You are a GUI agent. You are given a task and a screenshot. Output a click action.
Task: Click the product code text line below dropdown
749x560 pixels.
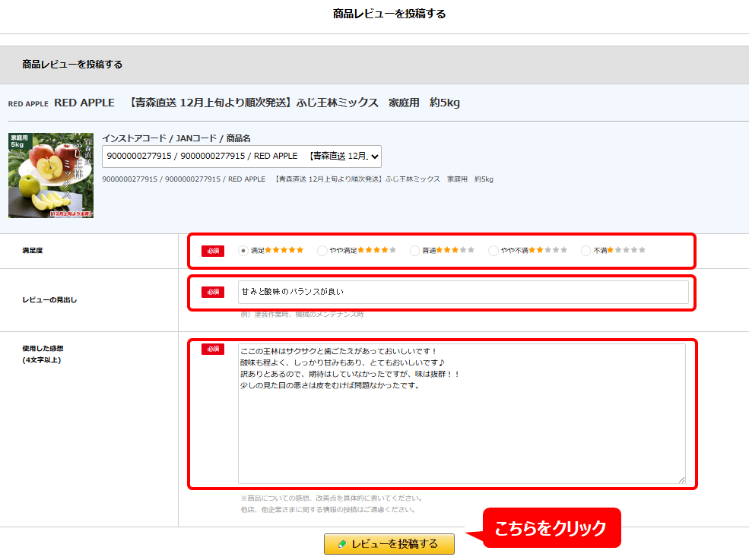coord(297,179)
